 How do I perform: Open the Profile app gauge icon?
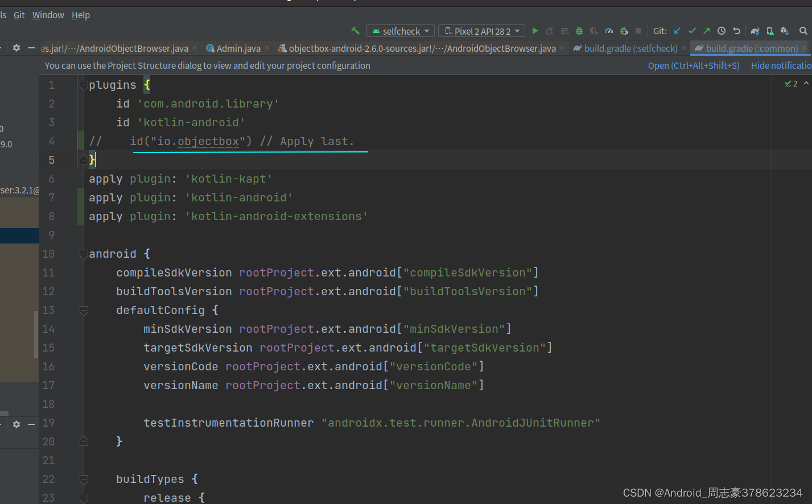pyautogui.click(x=609, y=31)
